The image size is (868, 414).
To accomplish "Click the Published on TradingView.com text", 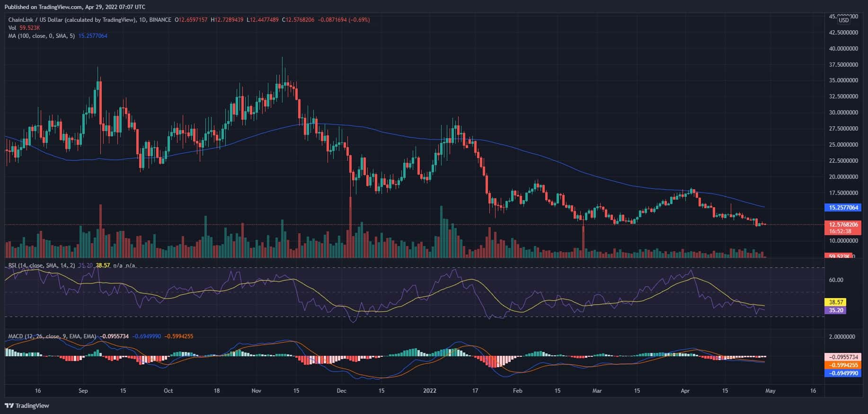I will (75, 7).
